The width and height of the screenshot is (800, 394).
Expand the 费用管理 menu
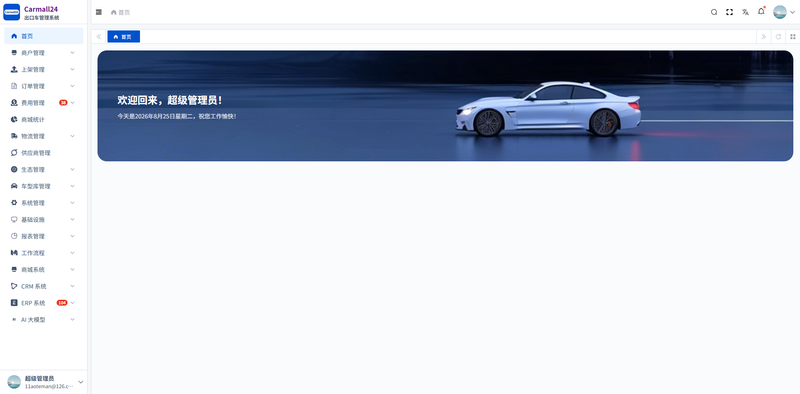pyautogui.click(x=43, y=103)
